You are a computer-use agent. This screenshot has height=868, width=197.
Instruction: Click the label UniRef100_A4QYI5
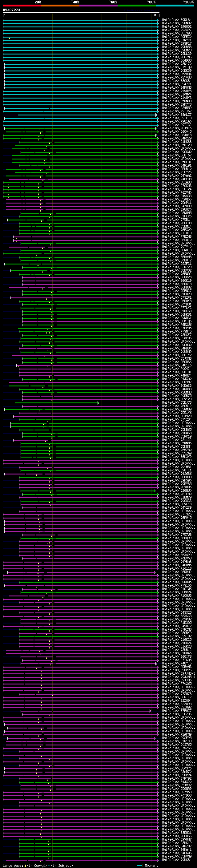click(176, 663)
